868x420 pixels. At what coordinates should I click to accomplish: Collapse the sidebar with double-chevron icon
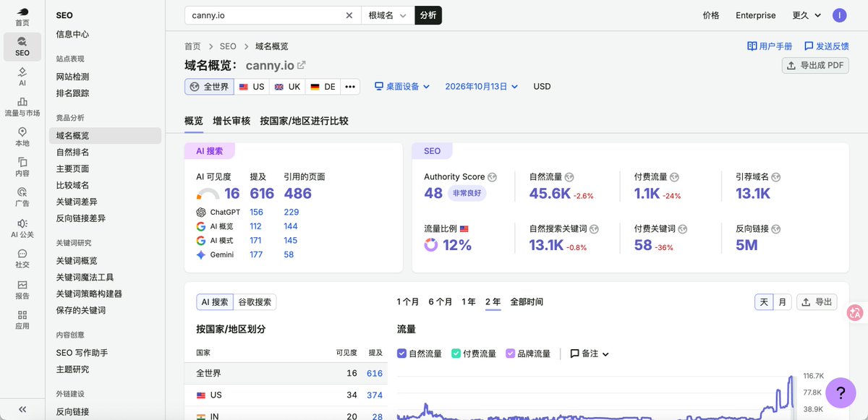(x=22, y=409)
